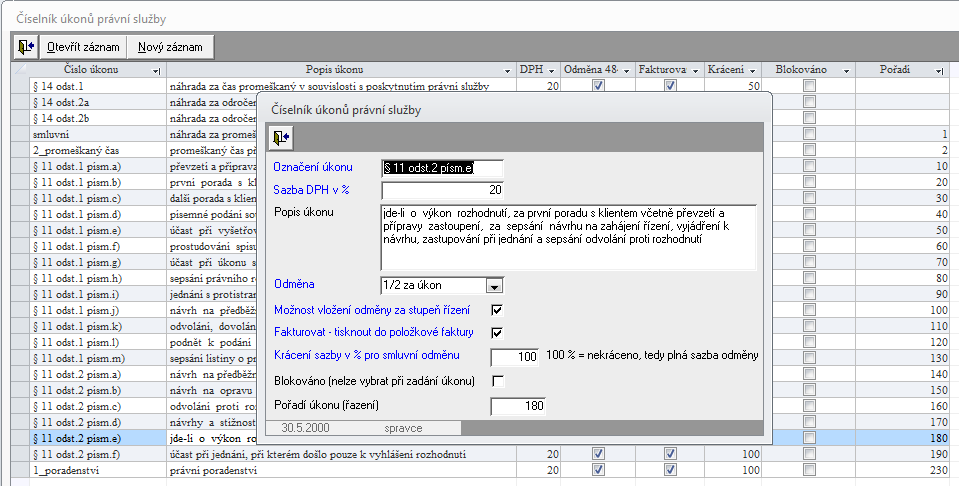Click into the Popis úkonu text area
The height and width of the screenshot is (486, 959).
pos(568,237)
